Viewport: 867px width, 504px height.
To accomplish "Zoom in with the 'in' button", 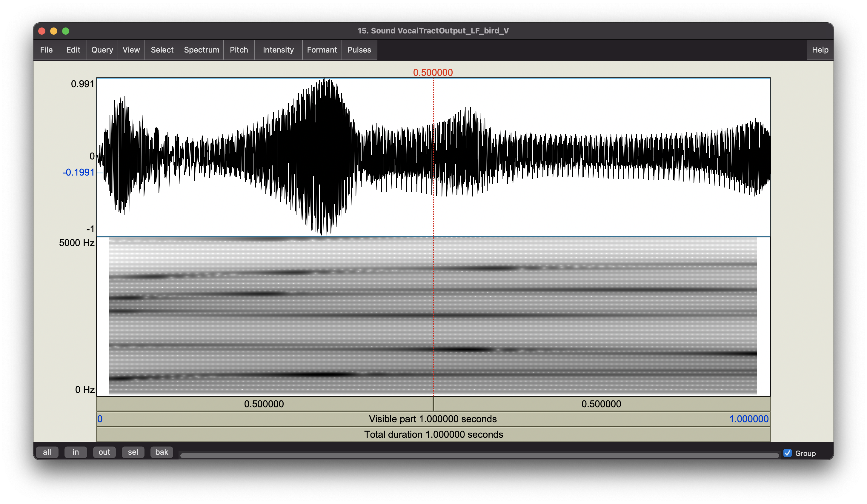I will pos(76,452).
